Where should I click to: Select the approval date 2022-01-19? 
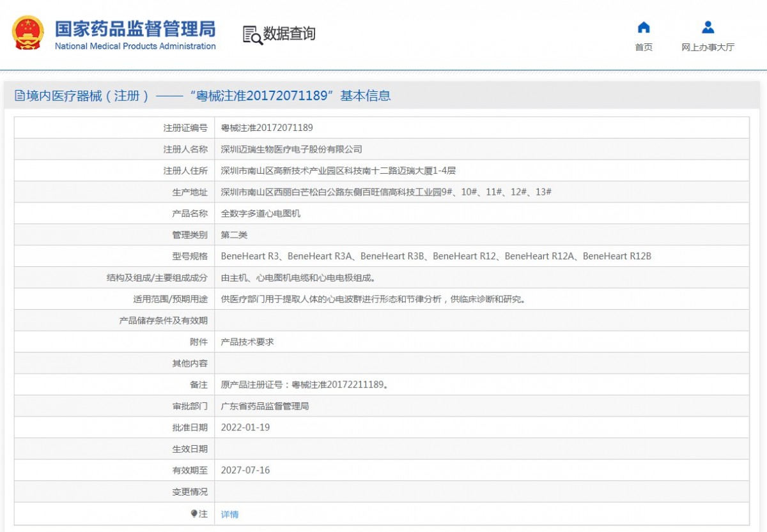click(245, 427)
